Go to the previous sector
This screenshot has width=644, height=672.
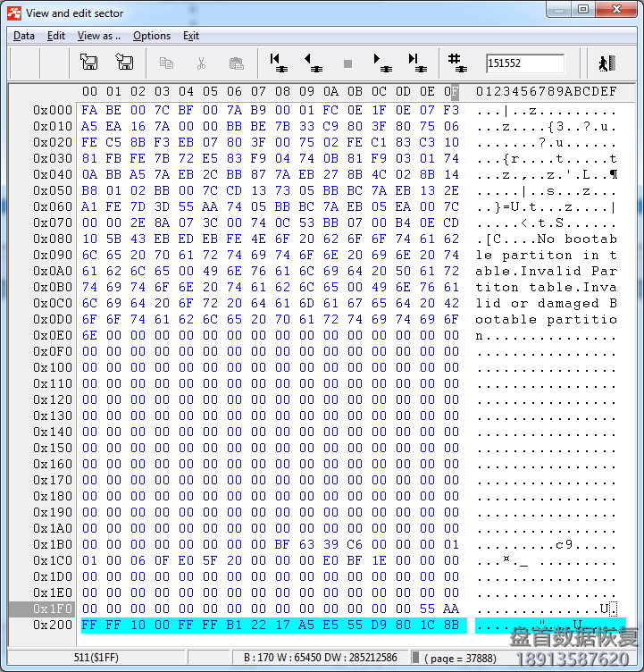pos(314,63)
